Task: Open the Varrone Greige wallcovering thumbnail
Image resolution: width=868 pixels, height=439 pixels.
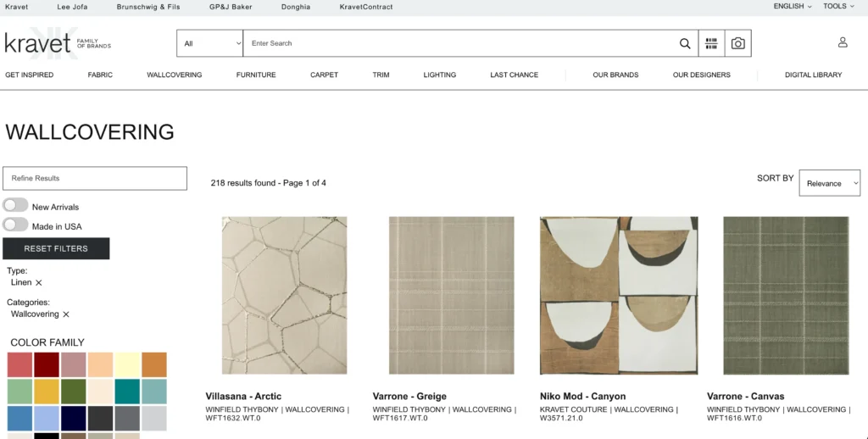Action: 452,295
